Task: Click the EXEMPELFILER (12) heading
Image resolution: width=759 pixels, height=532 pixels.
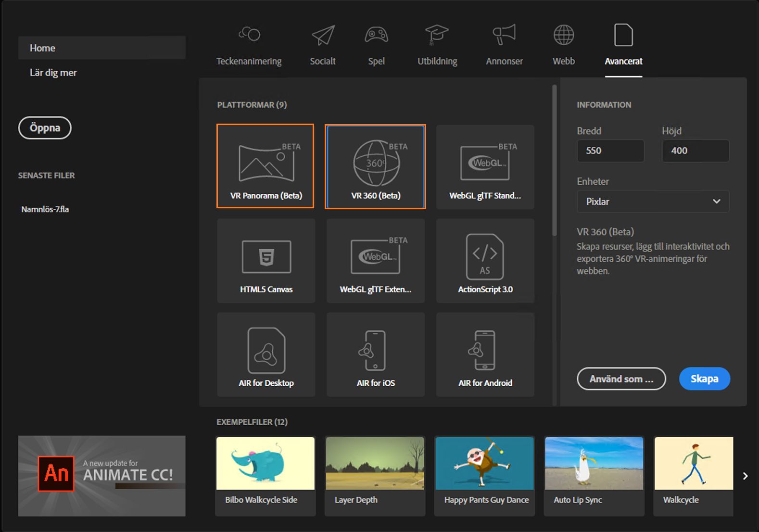Action: click(252, 422)
